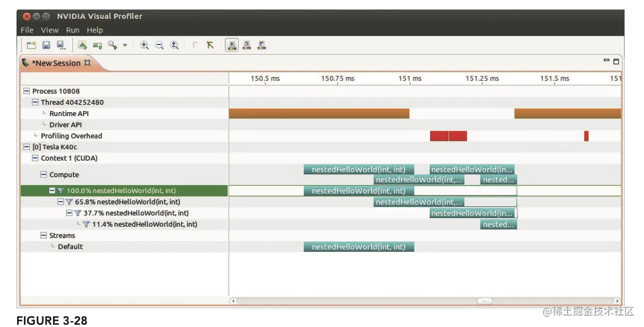644x327 pixels.
Task: Collapse the [0] Tesla K40c node
Action: click(27, 146)
